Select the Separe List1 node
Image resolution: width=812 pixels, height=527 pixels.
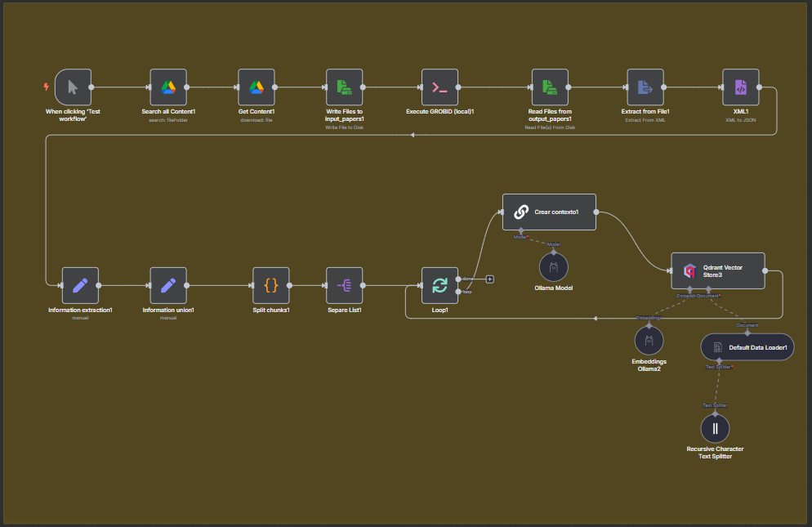coord(345,285)
